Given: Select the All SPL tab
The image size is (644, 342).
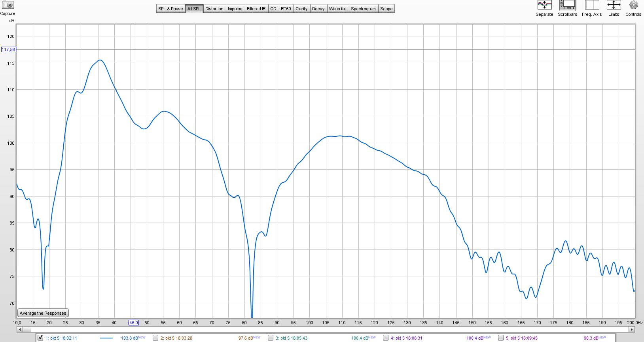Looking at the screenshot, I should 194,9.
